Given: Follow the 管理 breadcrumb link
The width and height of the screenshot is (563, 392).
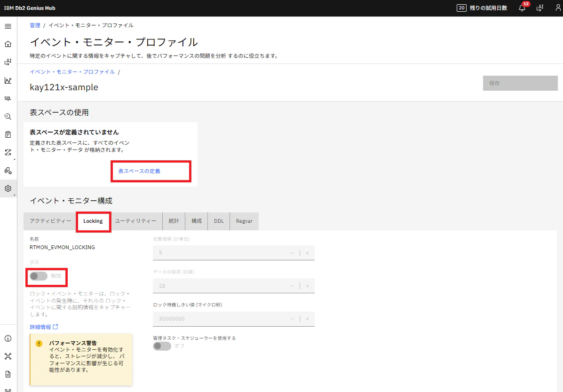Looking at the screenshot, I should click(35, 25).
